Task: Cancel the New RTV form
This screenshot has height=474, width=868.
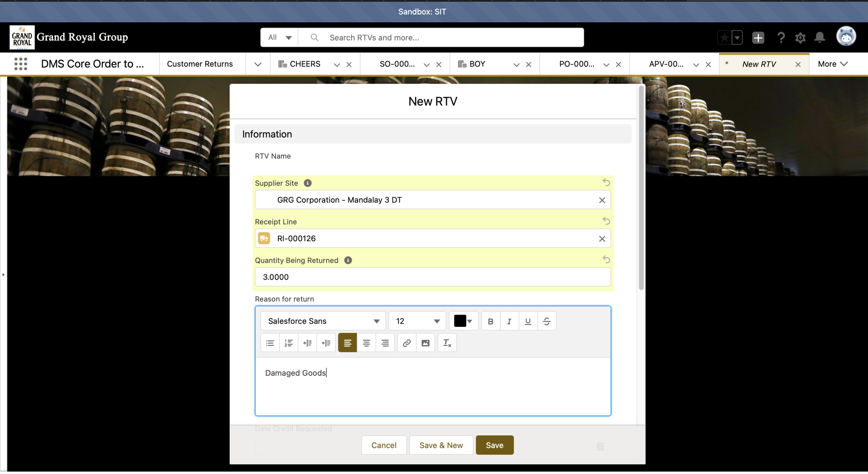Action: 384,445
